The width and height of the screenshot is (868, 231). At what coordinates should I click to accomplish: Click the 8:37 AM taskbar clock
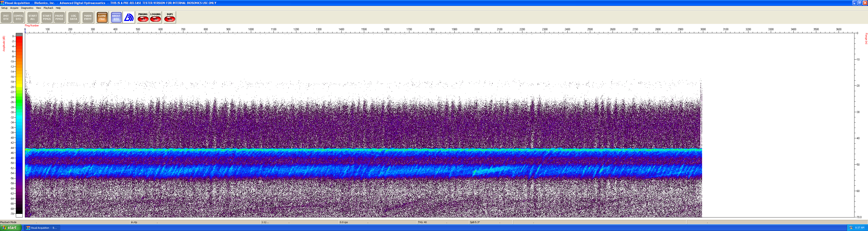[860, 228]
